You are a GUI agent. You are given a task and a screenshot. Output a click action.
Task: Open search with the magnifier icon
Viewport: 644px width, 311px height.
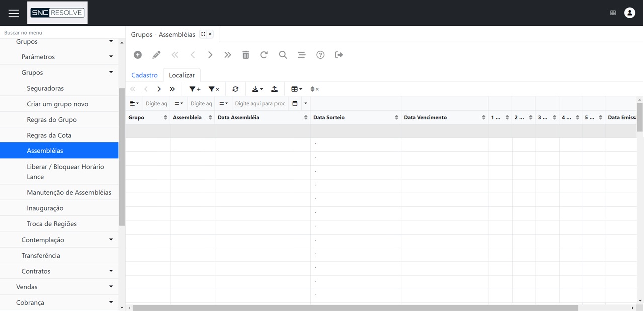283,55
